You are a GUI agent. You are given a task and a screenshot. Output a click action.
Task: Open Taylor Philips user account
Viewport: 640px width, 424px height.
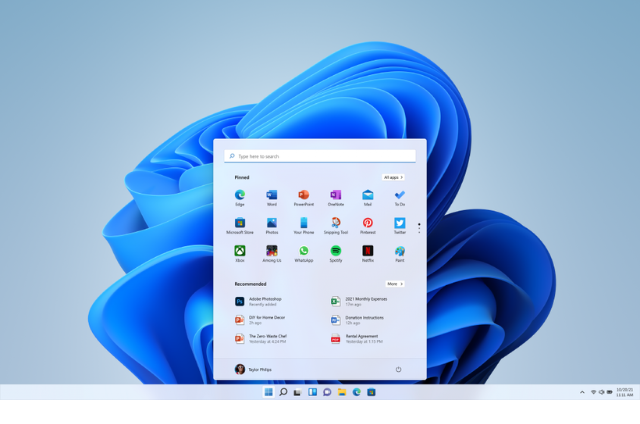(x=253, y=369)
